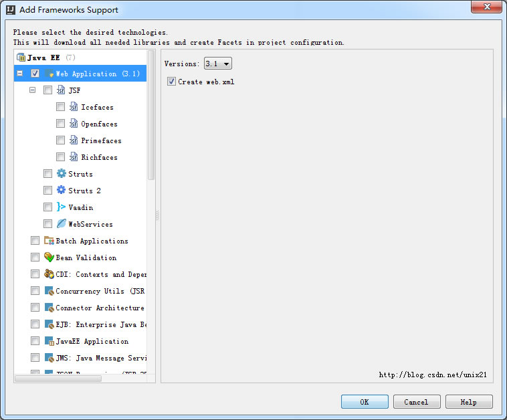
Task: Enable the Bean Validation checkbox
Action: point(35,257)
